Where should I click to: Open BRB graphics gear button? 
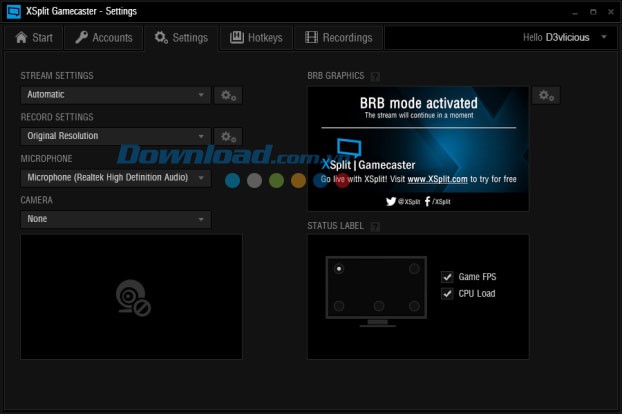(x=546, y=95)
